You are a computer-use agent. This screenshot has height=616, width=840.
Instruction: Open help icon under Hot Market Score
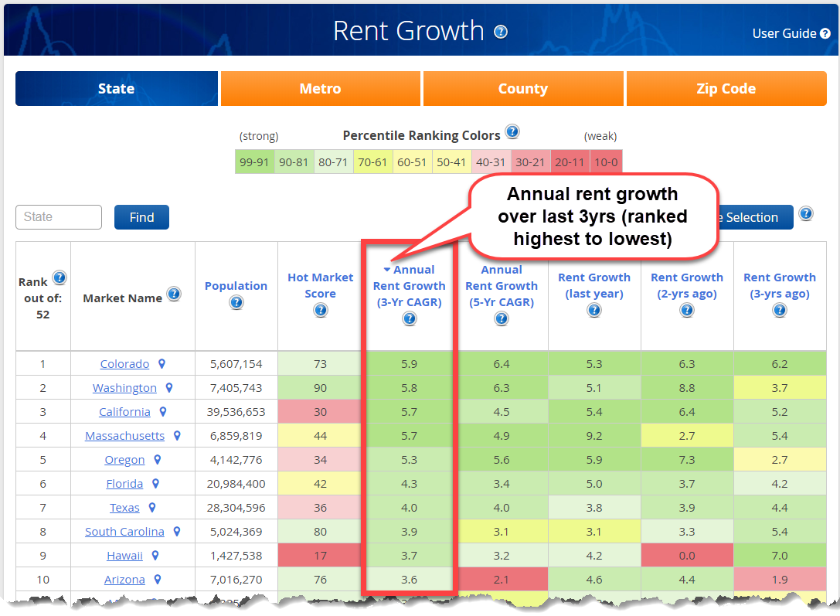pyautogui.click(x=321, y=310)
